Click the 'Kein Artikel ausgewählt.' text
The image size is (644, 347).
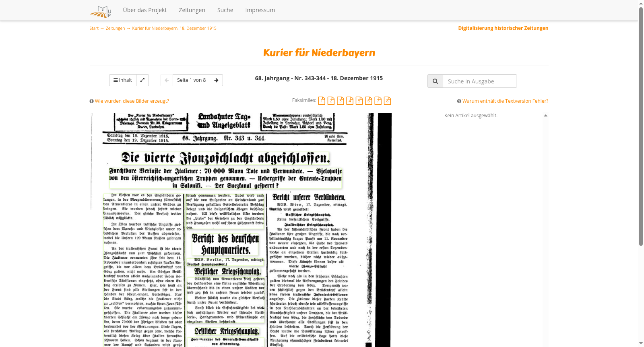[471, 116]
